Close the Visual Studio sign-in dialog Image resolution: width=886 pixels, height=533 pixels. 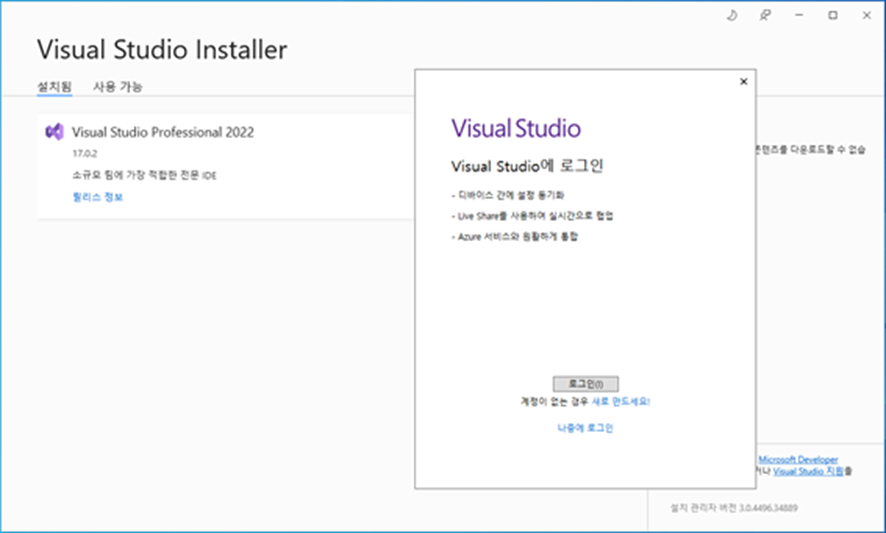(x=744, y=81)
